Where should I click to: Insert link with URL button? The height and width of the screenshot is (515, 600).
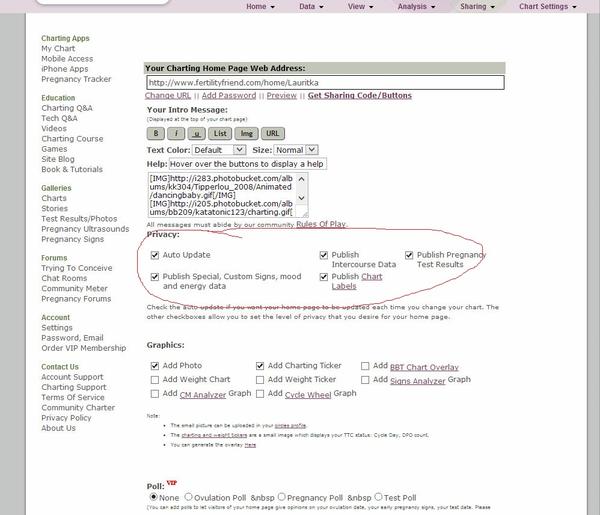point(272,133)
